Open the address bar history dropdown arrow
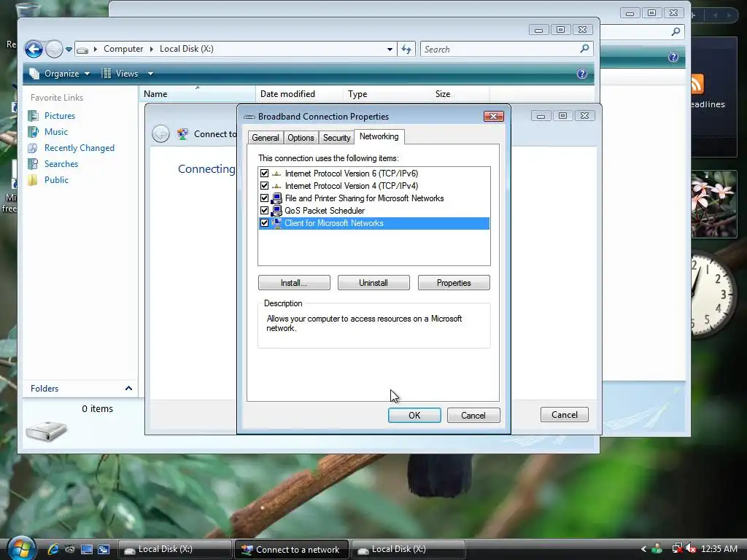The image size is (747, 560). (390, 49)
